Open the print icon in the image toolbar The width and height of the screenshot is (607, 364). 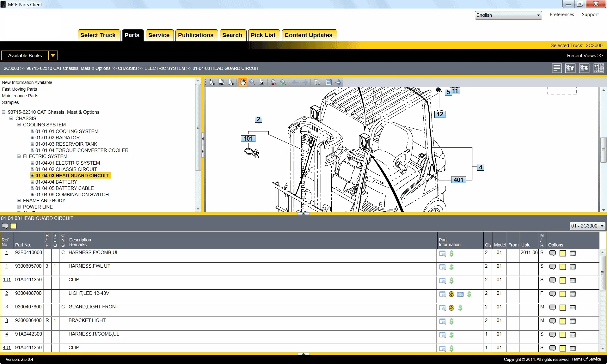pos(317,82)
